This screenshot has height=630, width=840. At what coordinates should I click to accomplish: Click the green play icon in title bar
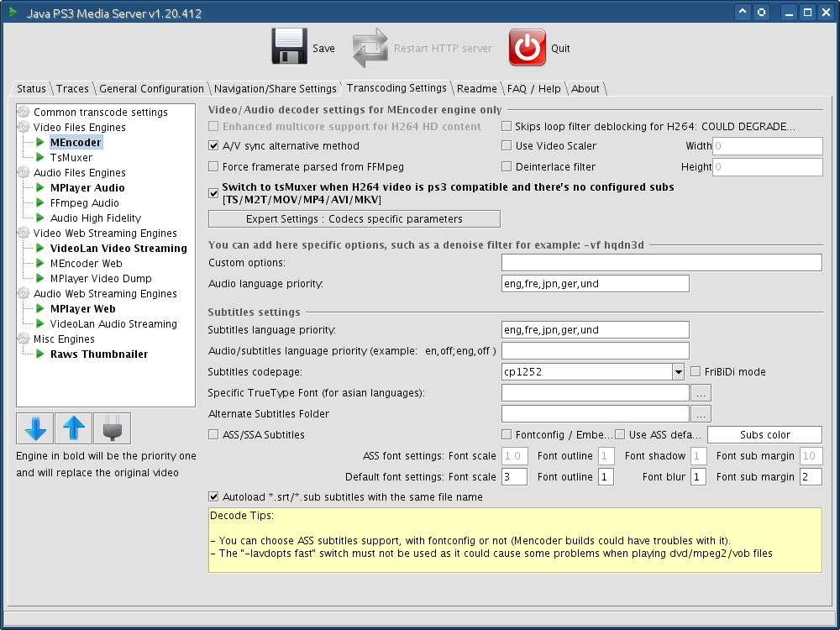click(13, 12)
